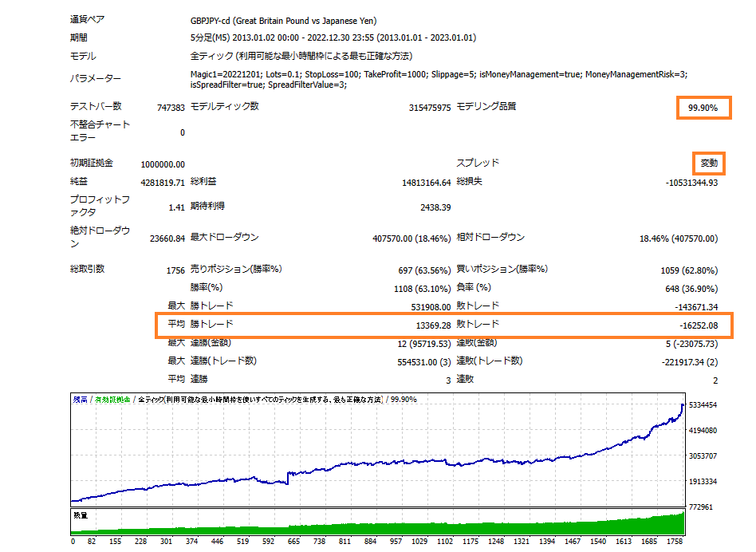Select the 5分足(M5) period text line

point(333,37)
